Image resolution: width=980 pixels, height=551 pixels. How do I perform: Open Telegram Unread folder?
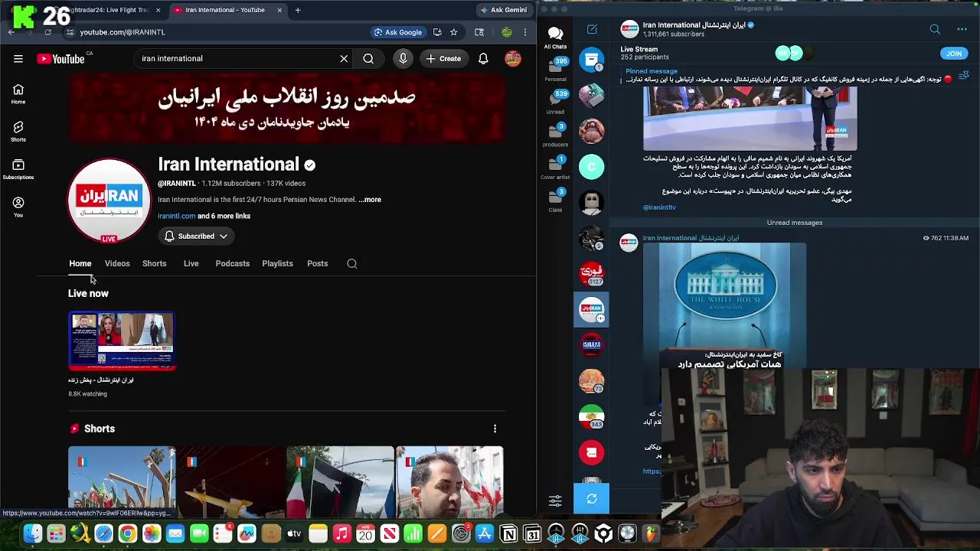pos(555,102)
